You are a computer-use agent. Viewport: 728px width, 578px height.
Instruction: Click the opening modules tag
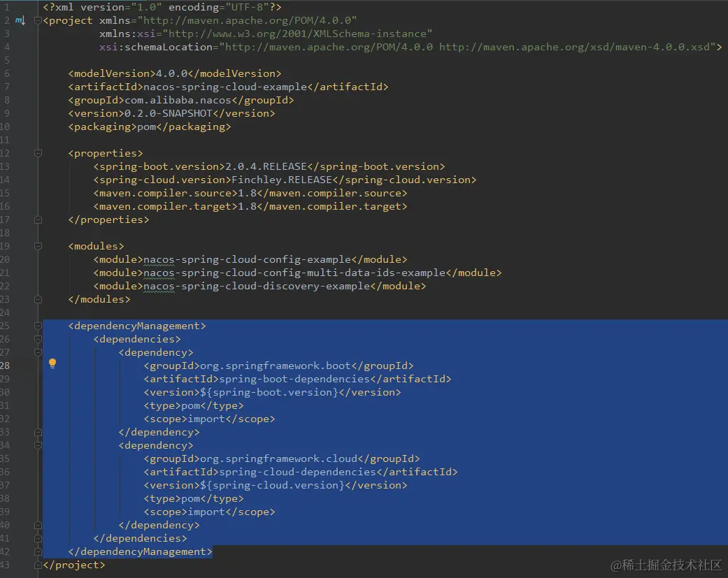(96, 246)
